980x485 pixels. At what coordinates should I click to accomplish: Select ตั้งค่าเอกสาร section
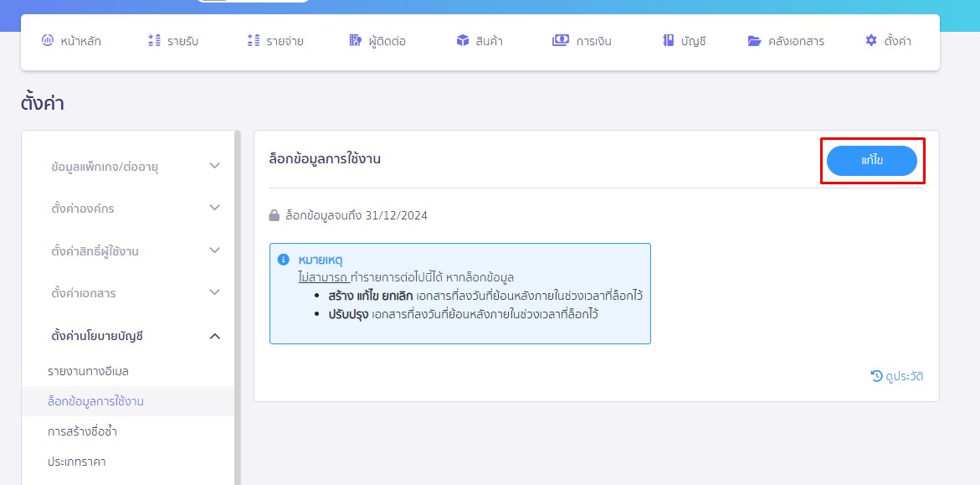84,293
